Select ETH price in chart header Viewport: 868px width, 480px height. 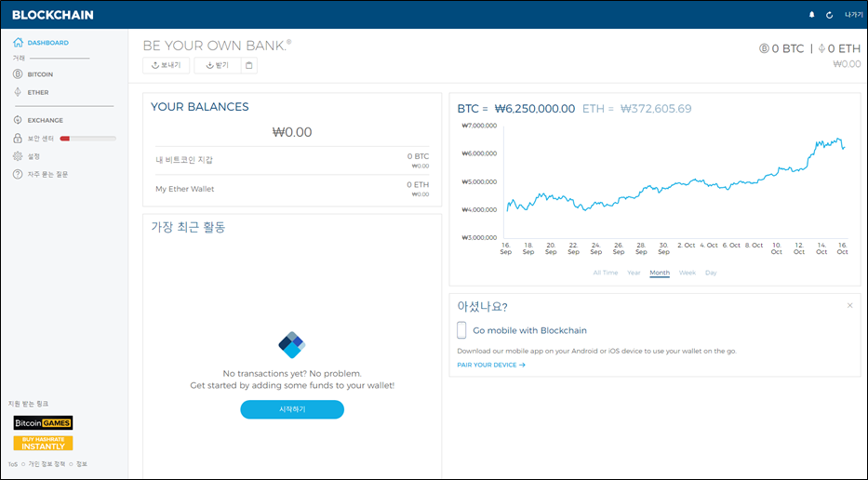[x=636, y=109]
